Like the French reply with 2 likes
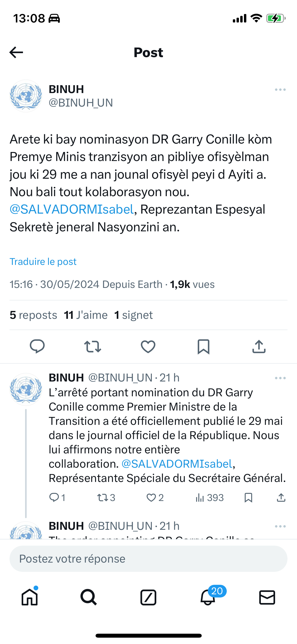The height and width of the screenshot is (644, 297). [x=155, y=498]
